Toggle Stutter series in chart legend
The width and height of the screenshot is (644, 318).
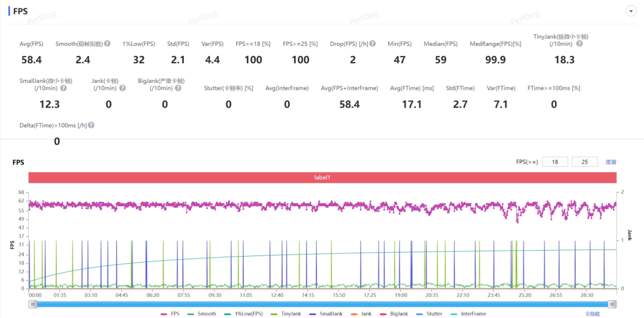pyautogui.click(x=429, y=314)
